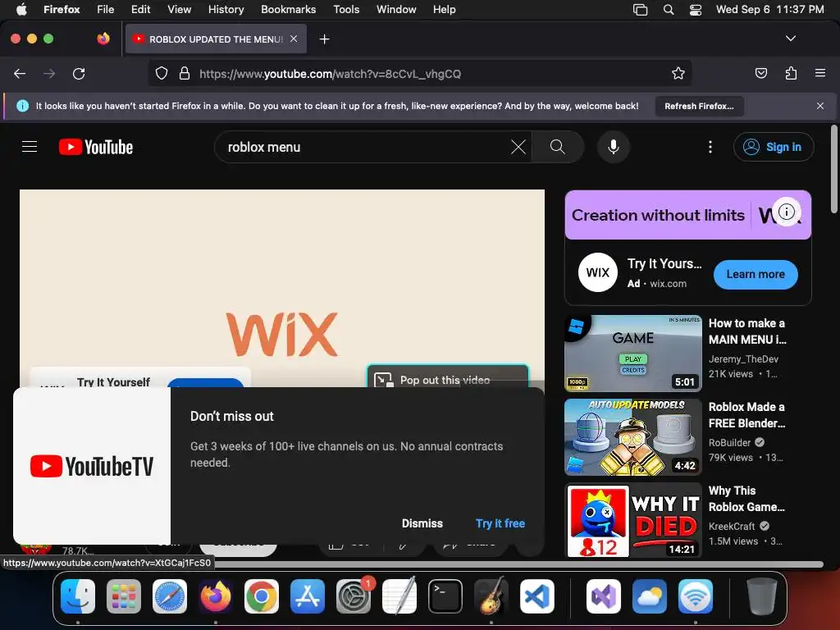Go back one page in Firefox

click(20, 74)
